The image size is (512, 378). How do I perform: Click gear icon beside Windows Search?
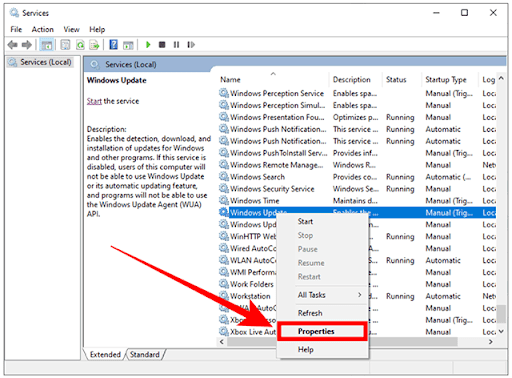click(x=224, y=176)
